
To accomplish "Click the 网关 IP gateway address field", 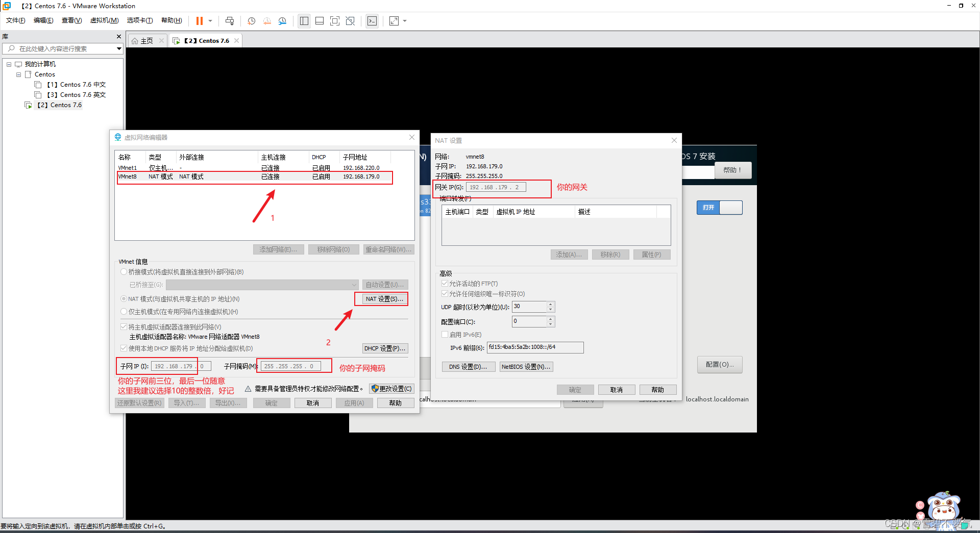I will tap(496, 187).
